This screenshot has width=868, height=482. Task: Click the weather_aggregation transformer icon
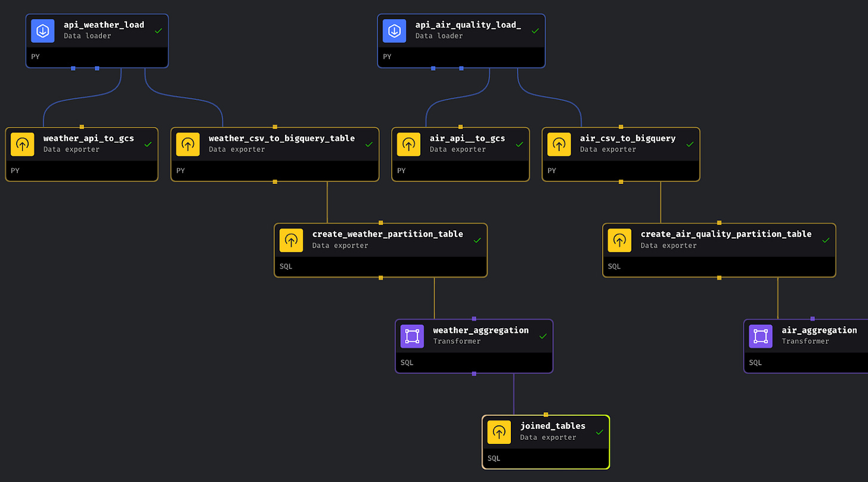(x=413, y=336)
